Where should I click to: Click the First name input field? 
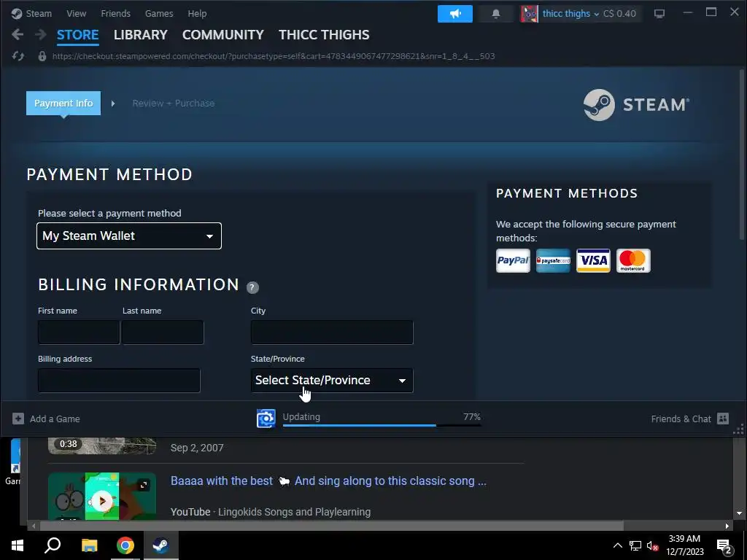(x=79, y=332)
